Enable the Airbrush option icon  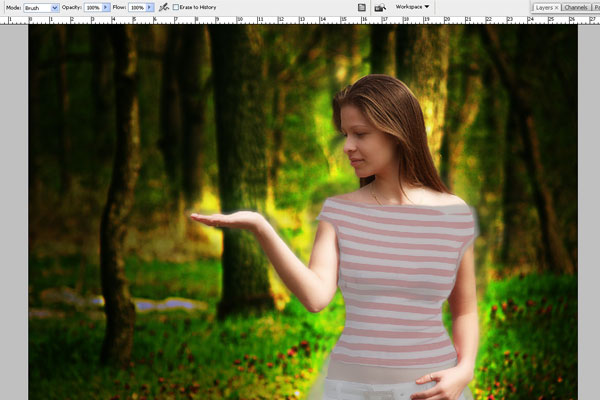coord(163,7)
